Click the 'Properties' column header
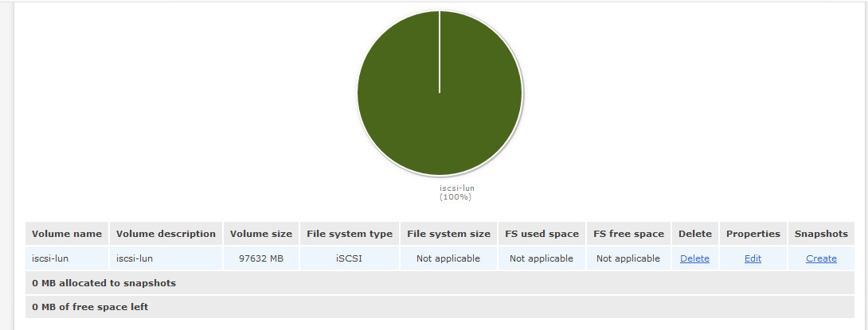 pos(753,234)
